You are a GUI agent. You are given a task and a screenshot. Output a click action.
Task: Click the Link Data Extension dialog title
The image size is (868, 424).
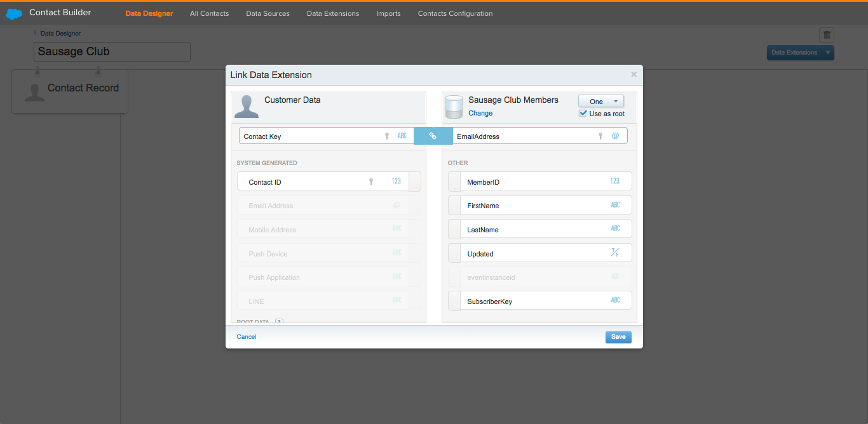tap(271, 75)
